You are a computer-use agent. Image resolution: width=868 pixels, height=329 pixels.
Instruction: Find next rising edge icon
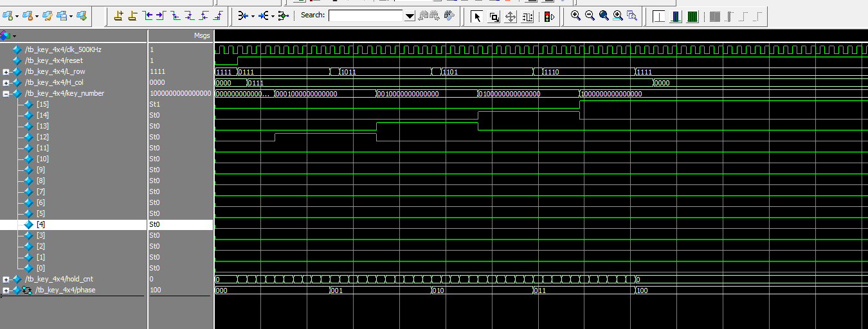(219, 16)
